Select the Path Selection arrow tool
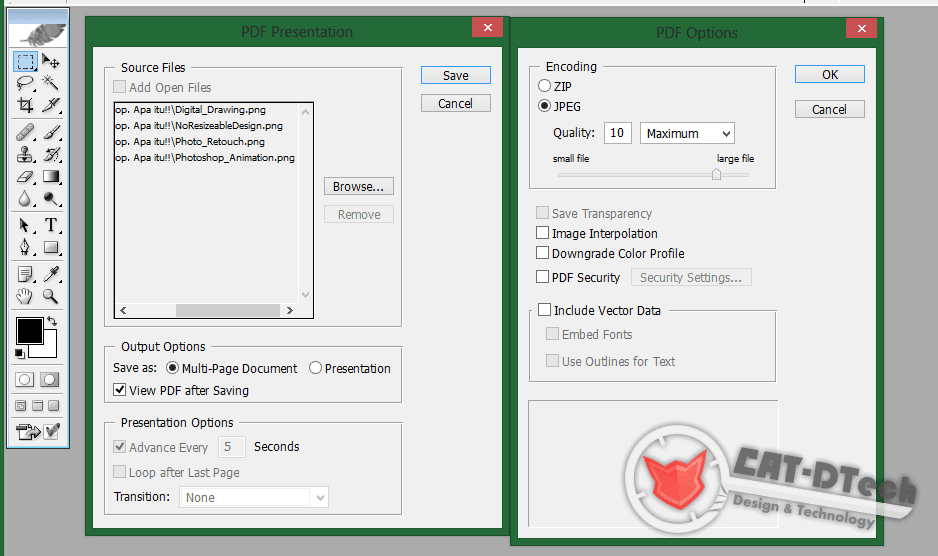 [x=25, y=225]
